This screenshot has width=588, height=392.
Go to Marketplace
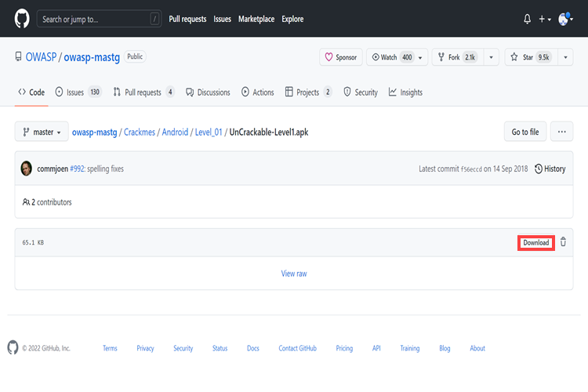click(x=256, y=19)
